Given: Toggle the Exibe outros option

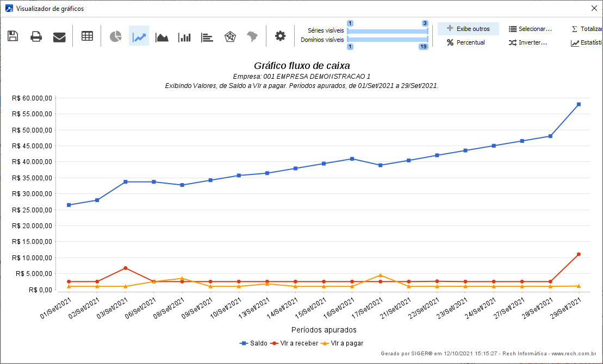Looking at the screenshot, I should pyautogui.click(x=468, y=29).
